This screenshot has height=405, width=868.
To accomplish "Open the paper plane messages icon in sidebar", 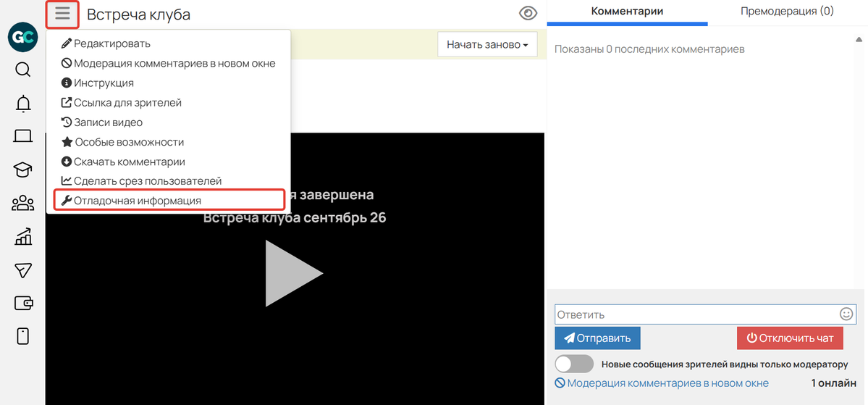I will coord(22,270).
